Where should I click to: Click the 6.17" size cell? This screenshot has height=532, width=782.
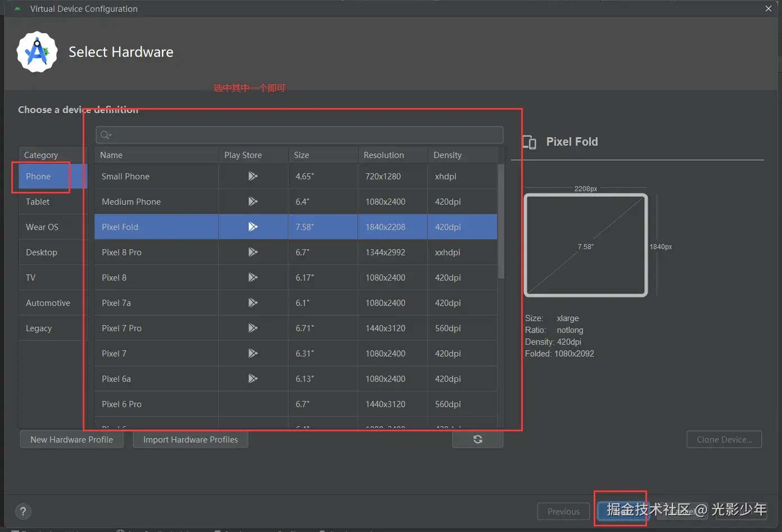click(323, 277)
